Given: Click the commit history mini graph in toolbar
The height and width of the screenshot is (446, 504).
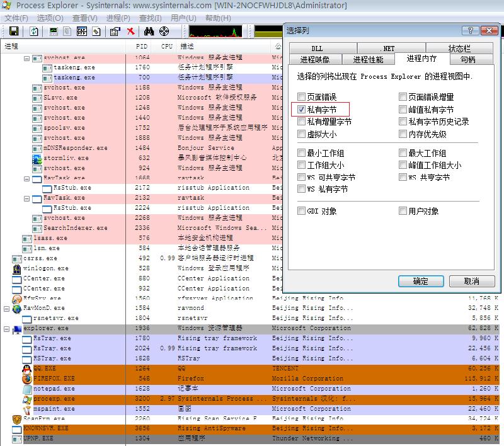Looking at the screenshot, I should 268,31.
